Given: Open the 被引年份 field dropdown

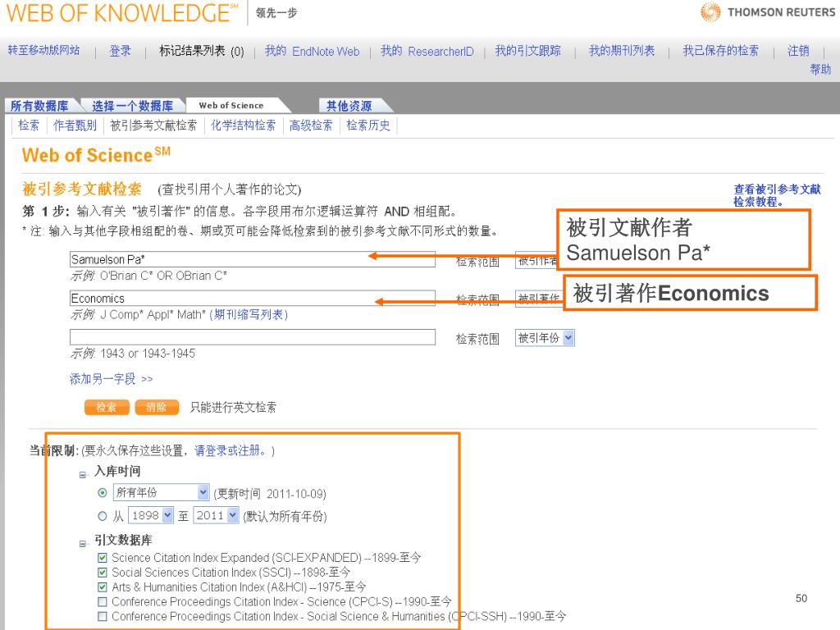Looking at the screenshot, I should [x=545, y=338].
